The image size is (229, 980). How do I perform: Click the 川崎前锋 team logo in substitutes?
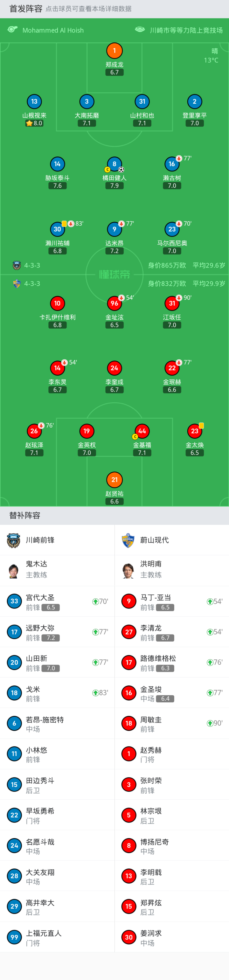click(14, 540)
